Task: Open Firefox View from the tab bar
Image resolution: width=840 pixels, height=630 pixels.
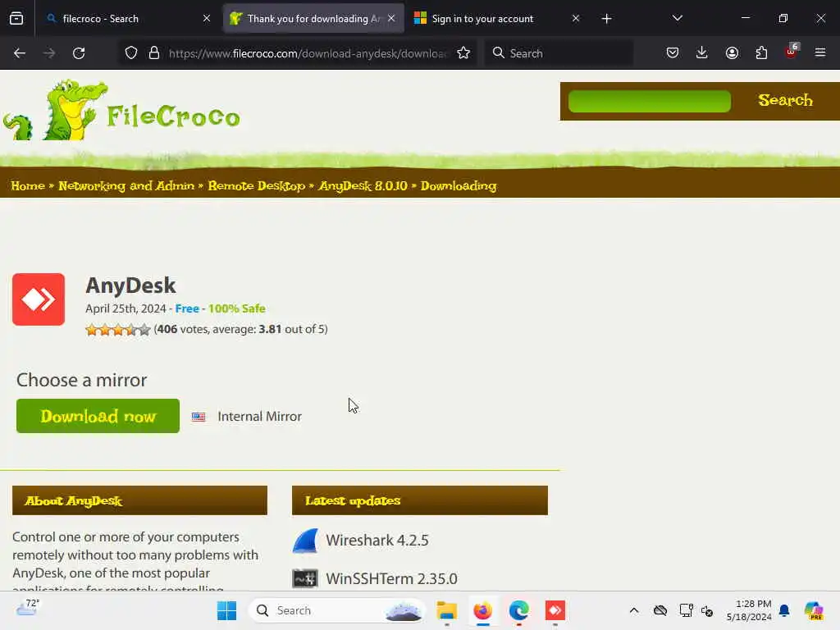Action: coord(16,19)
